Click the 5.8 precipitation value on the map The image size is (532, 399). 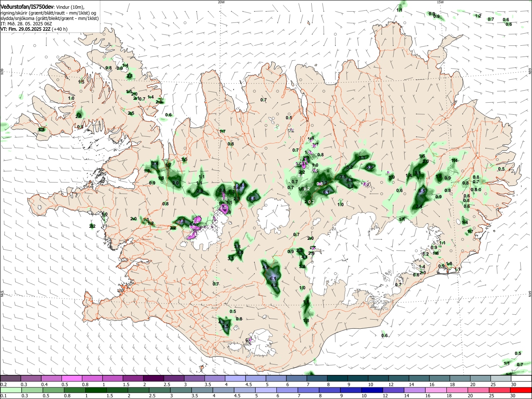click(370, 167)
